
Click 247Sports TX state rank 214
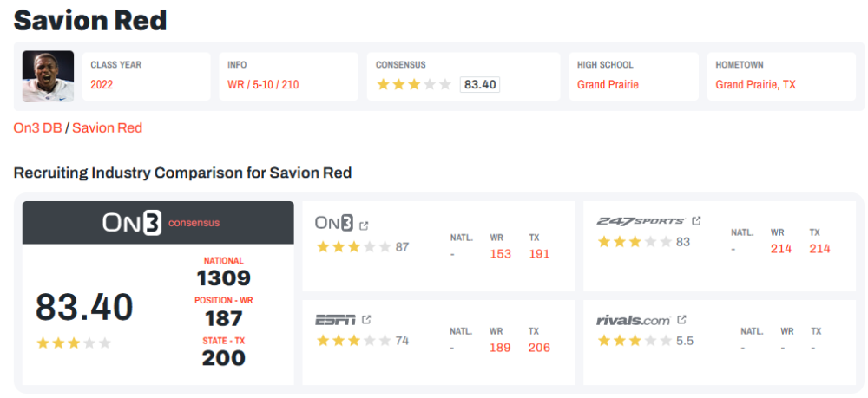(819, 249)
